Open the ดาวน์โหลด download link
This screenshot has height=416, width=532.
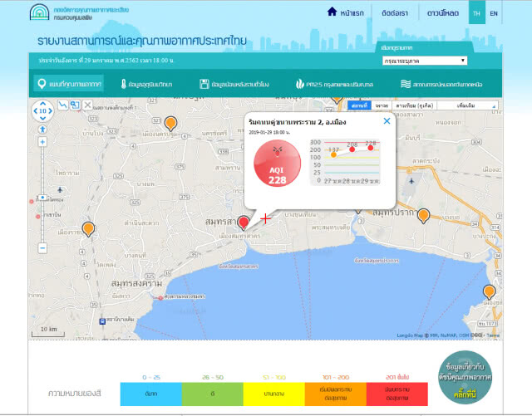[x=443, y=13]
